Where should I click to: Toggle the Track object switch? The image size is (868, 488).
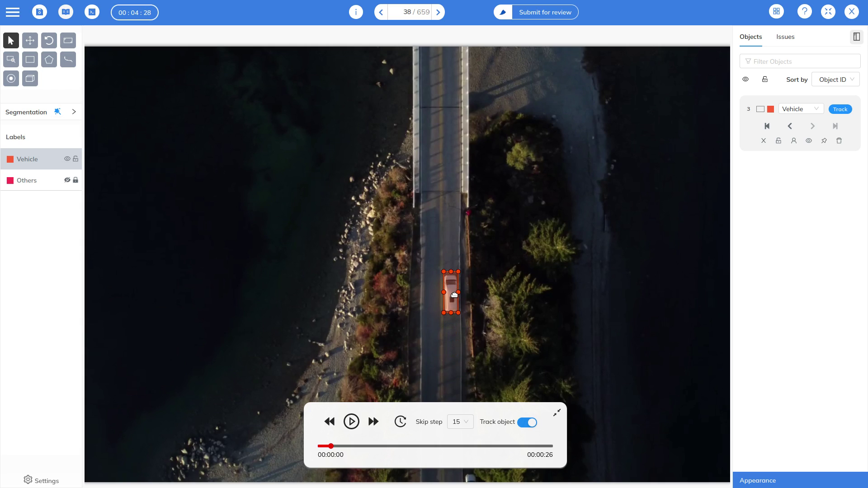point(527,422)
